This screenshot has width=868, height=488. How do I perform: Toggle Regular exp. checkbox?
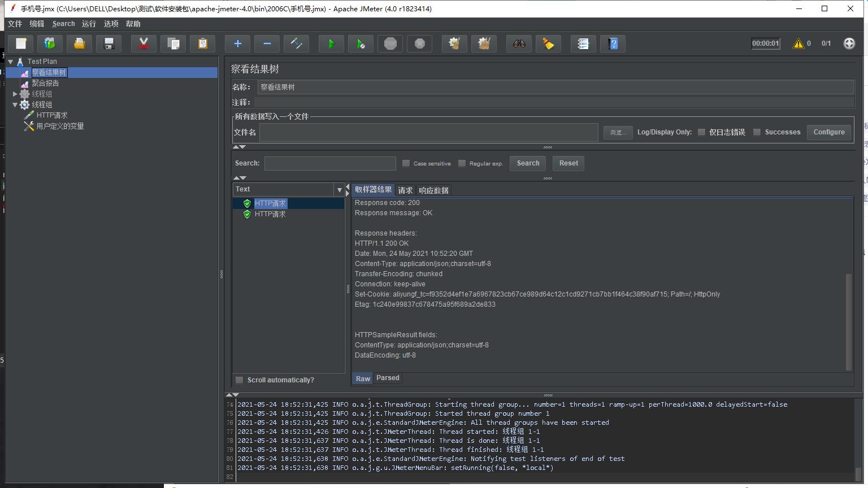point(462,163)
